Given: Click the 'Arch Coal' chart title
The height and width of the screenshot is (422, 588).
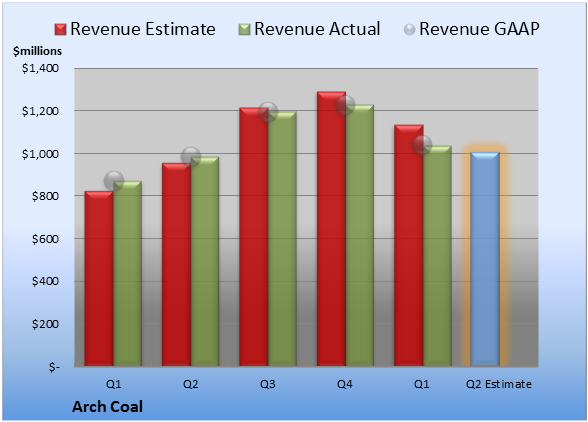Looking at the screenshot, I should (x=108, y=407).
